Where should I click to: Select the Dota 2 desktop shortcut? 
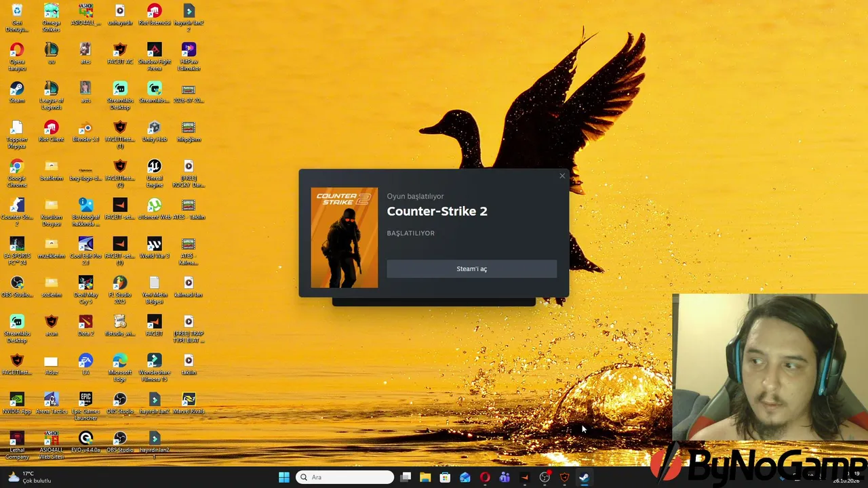point(85,325)
